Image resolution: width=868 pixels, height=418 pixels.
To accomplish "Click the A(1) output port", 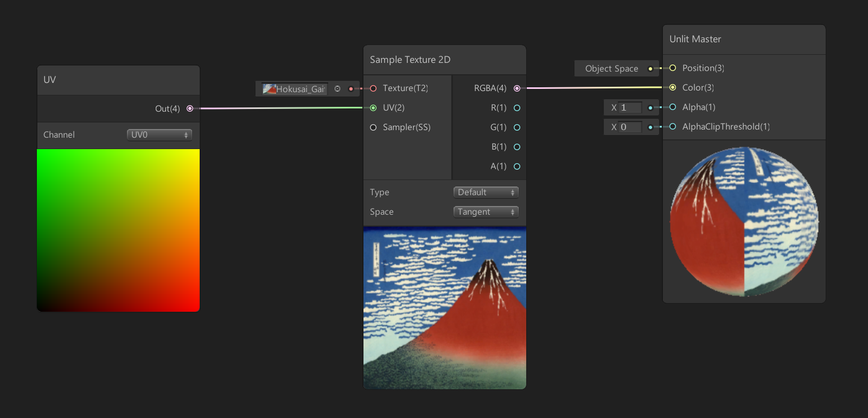I will 517,166.
